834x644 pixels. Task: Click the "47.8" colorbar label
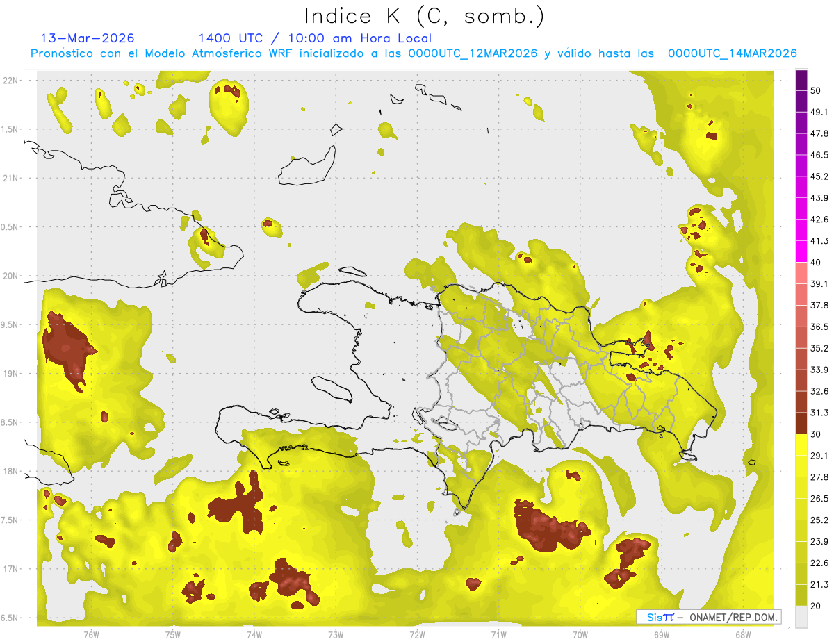click(x=819, y=133)
